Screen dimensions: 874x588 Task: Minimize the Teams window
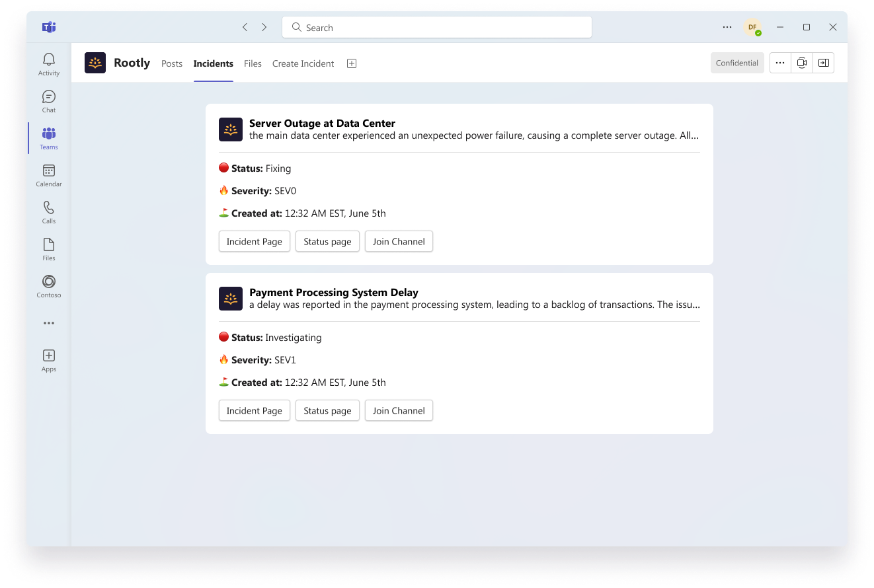[x=780, y=27]
